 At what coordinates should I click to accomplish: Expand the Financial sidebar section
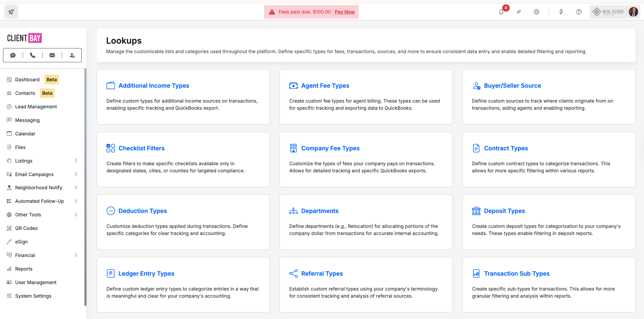click(x=76, y=255)
